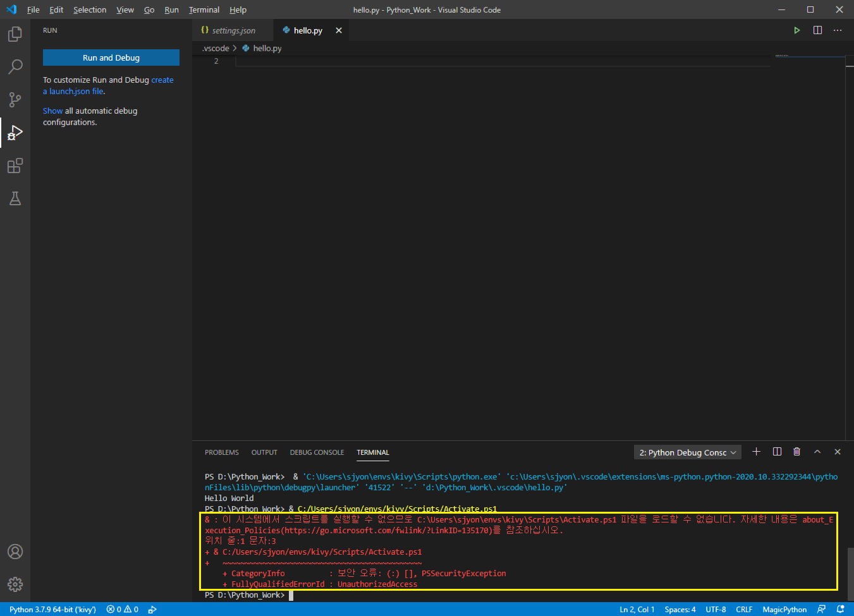Image resolution: width=854 pixels, height=616 pixels.
Task: Create a new terminal with plus icon
Action: (756, 452)
